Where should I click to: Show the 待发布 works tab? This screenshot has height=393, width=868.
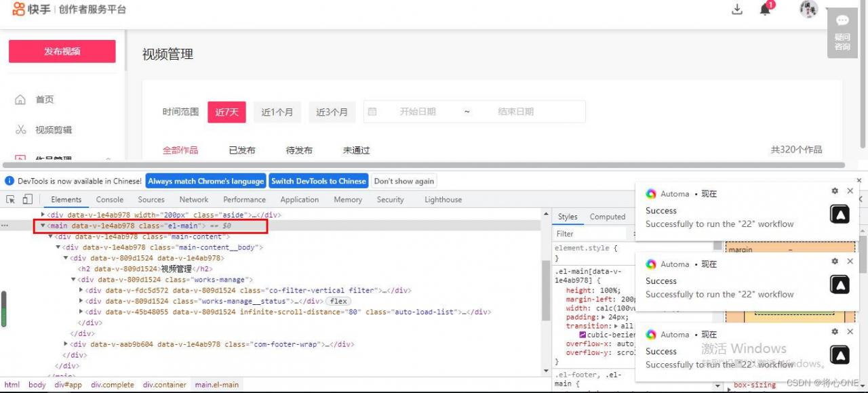[299, 150]
